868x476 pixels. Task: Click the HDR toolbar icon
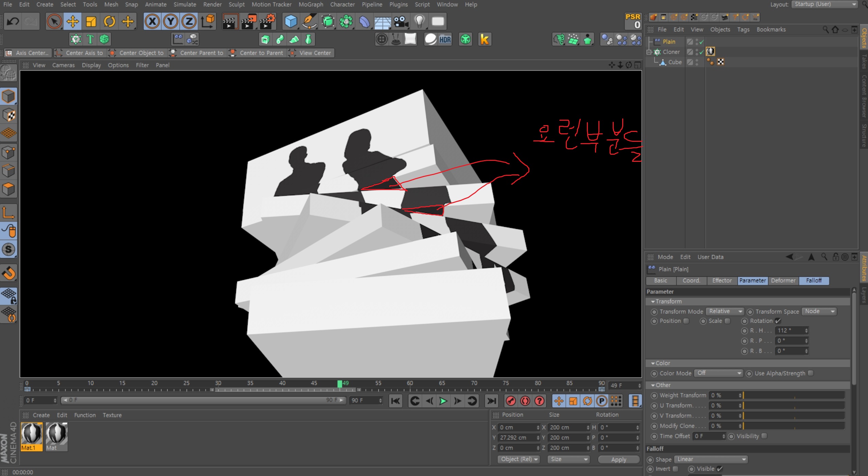(x=445, y=39)
